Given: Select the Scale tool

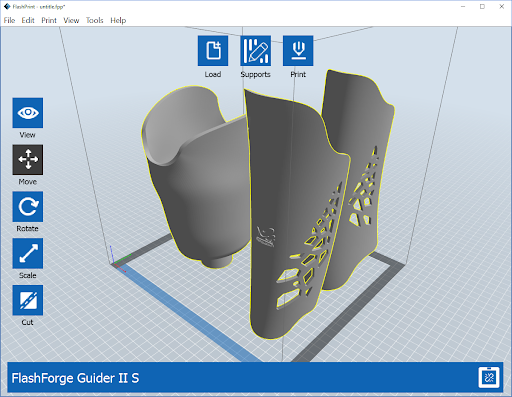Looking at the screenshot, I should (x=28, y=253).
